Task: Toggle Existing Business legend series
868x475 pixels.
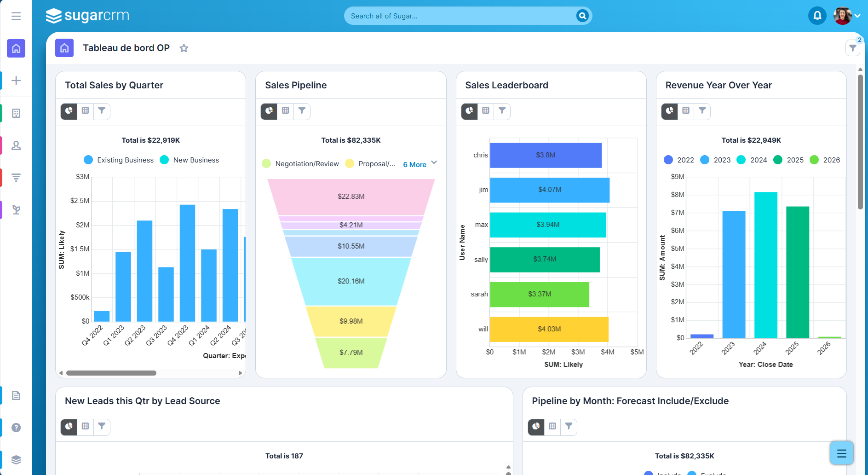Action: [x=119, y=160]
